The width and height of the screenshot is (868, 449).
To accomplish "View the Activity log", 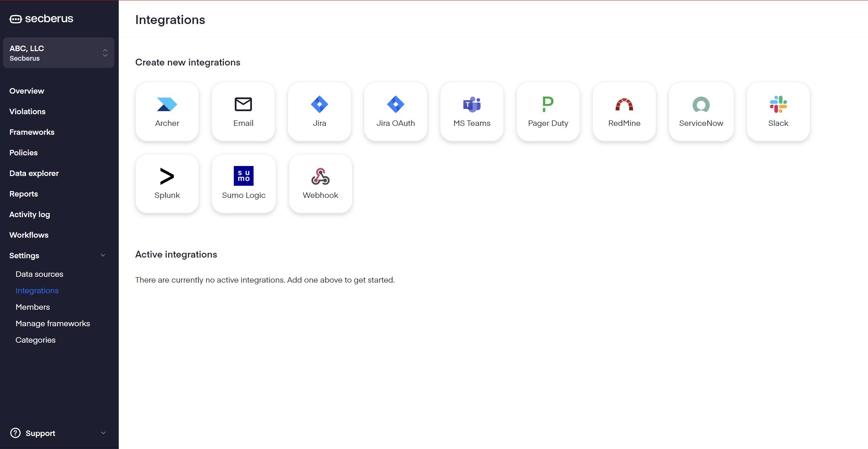I will pos(30,214).
